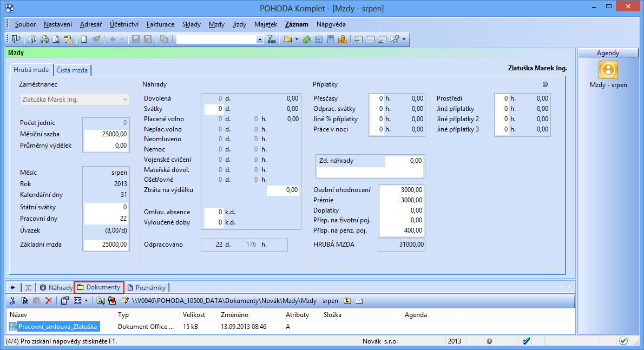Open the Záznam menu
Image resolution: width=644 pixels, height=350 pixels.
[297, 24]
